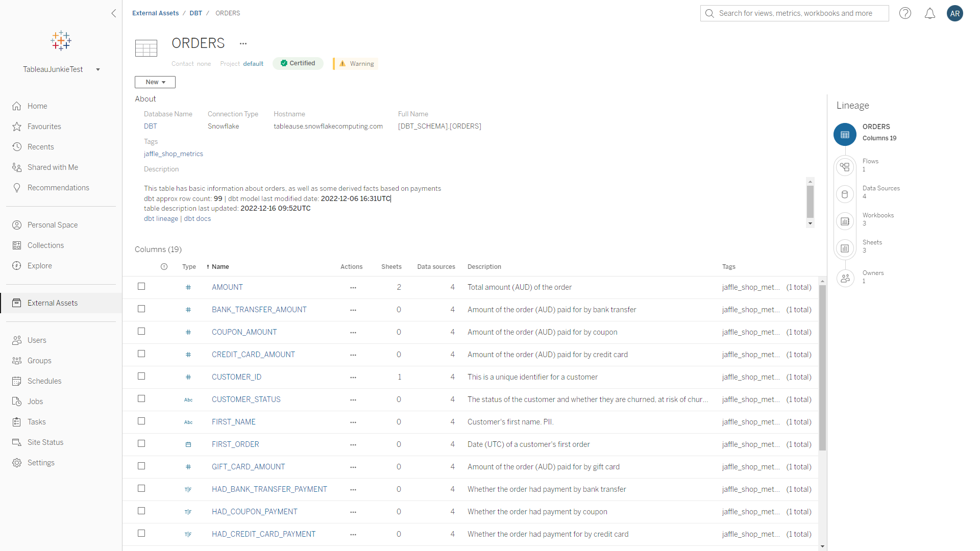Click the Owners lineage icon
This screenshot has width=980, height=551.
coord(845,278)
